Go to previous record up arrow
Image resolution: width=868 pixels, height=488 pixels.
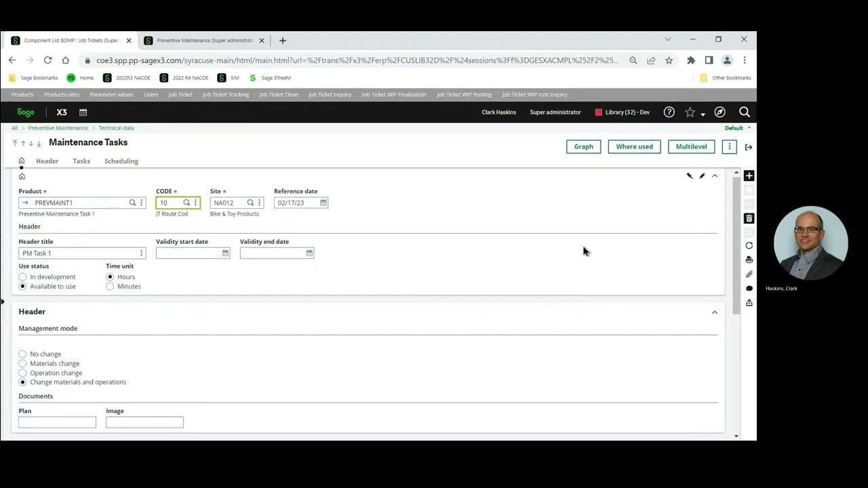click(x=23, y=143)
